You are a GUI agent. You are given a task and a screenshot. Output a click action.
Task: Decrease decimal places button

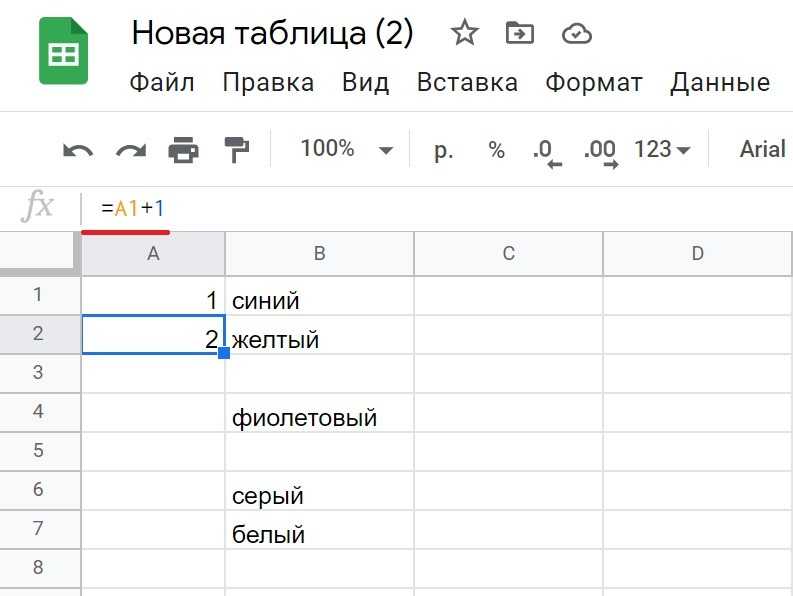[547, 152]
